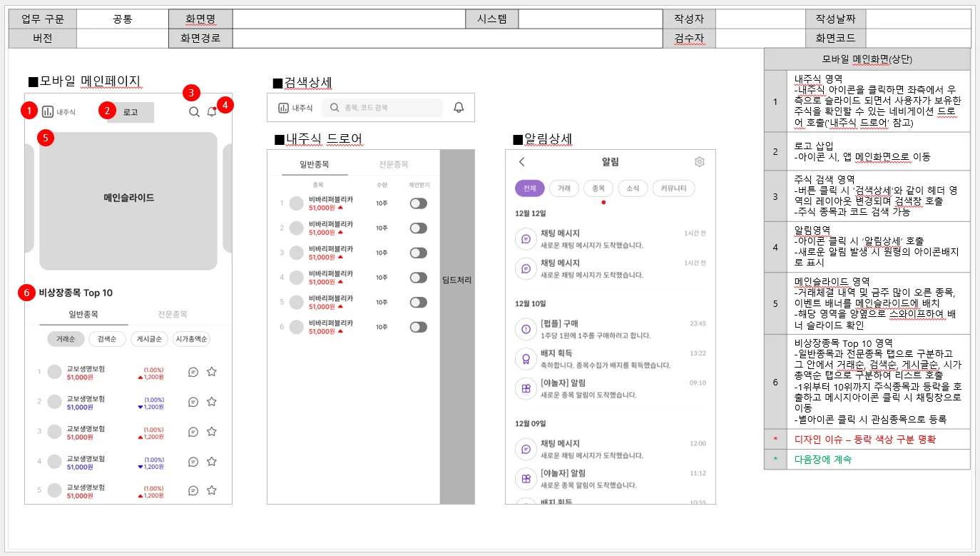Click 모바일 메인화면(상단) table title

click(867, 59)
